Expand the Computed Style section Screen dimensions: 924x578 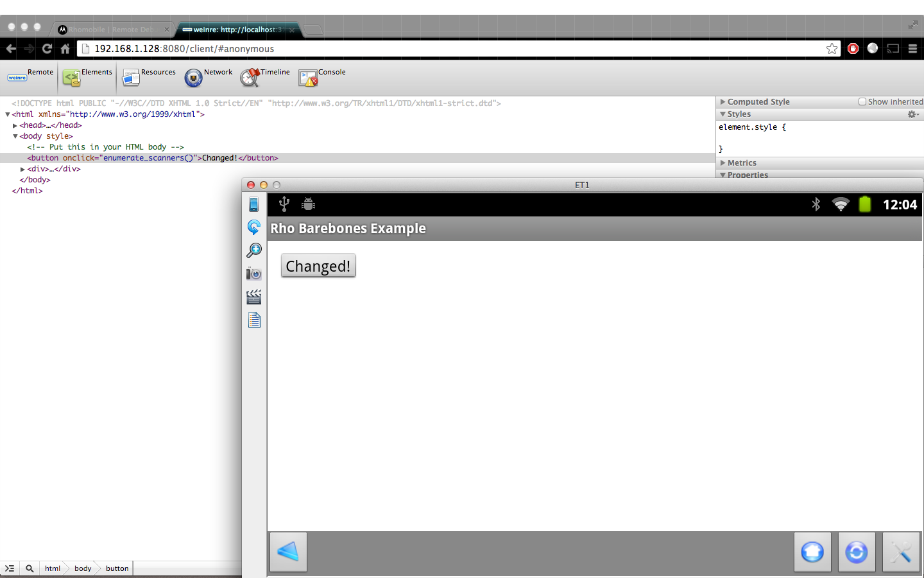[723, 101]
